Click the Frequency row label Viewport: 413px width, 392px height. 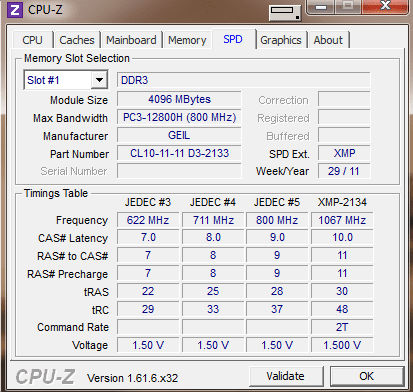82,220
